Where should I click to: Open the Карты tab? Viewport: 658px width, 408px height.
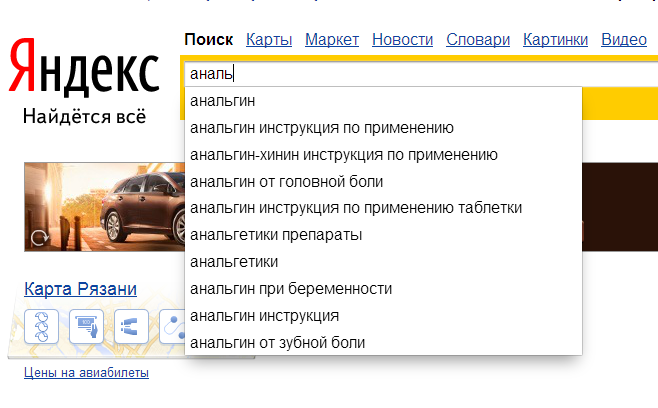(x=269, y=40)
